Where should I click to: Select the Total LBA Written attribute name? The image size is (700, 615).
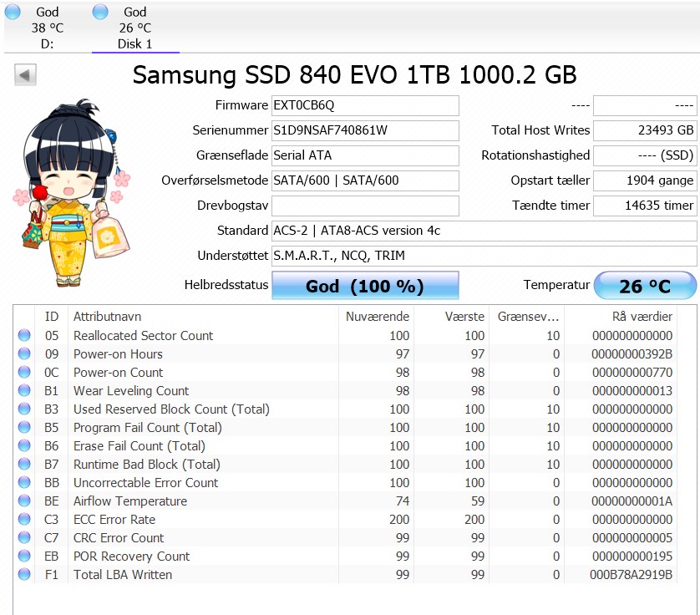click(123, 575)
